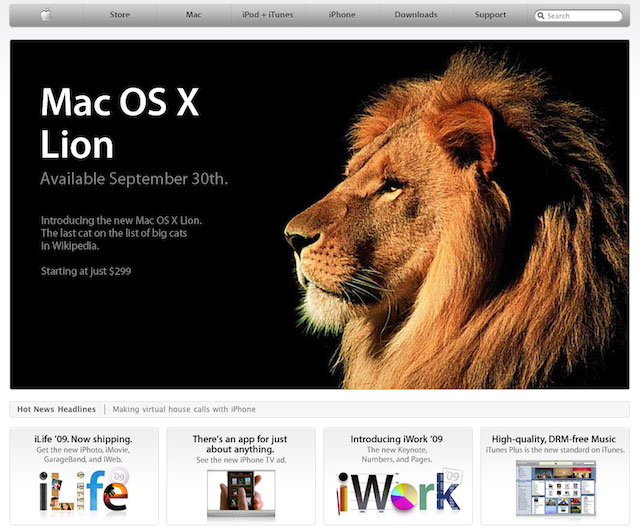Screen dimensions: 640x529
Task: Click the magnifier icon in the search box
Action: point(541,16)
